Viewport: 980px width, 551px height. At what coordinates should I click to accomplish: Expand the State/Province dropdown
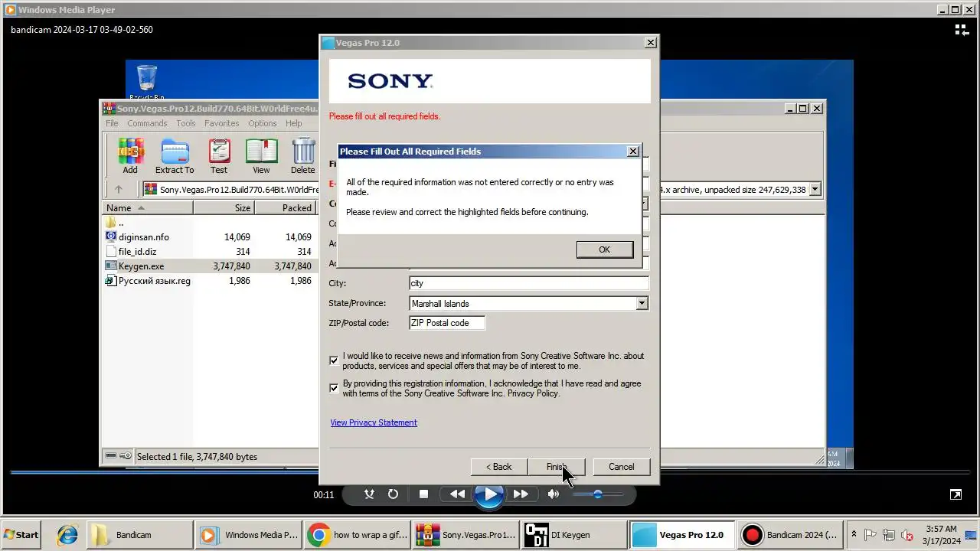(642, 304)
